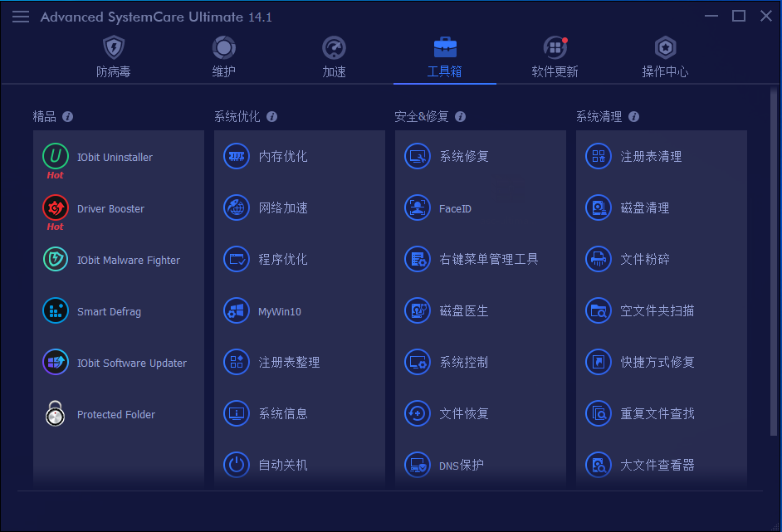Click the 文件恢复 recovery icon
The height and width of the screenshot is (532, 782).
tap(418, 413)
